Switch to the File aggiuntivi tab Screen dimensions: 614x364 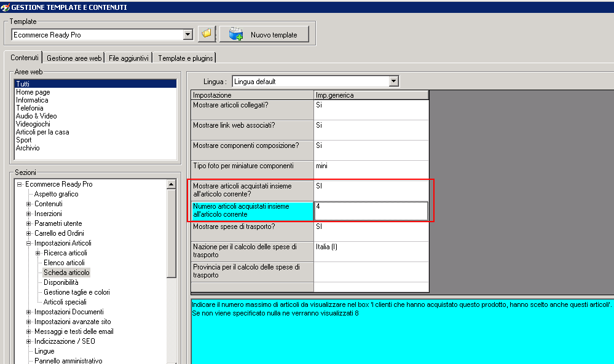click(128, 58)
